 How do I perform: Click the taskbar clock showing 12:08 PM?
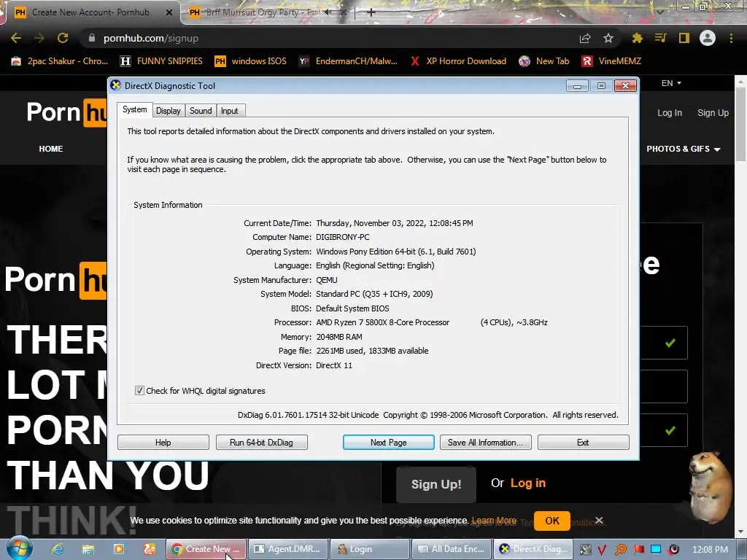click(710, 550)
